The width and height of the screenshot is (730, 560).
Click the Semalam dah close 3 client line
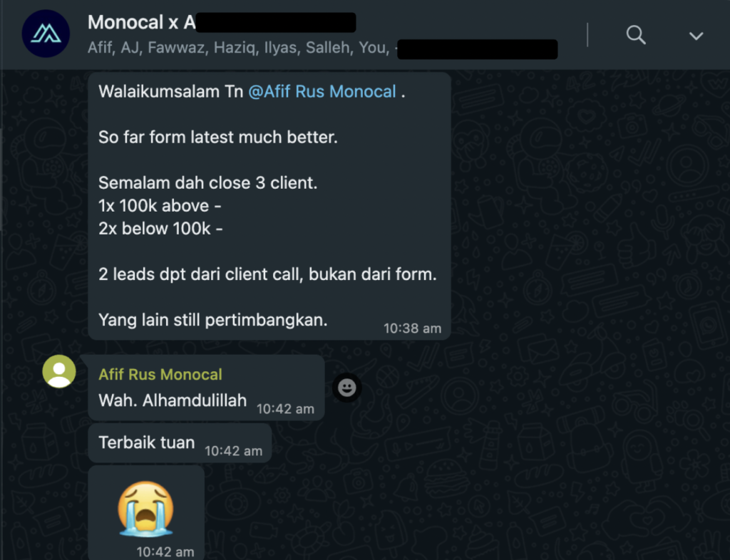click(x=207, y=183)
